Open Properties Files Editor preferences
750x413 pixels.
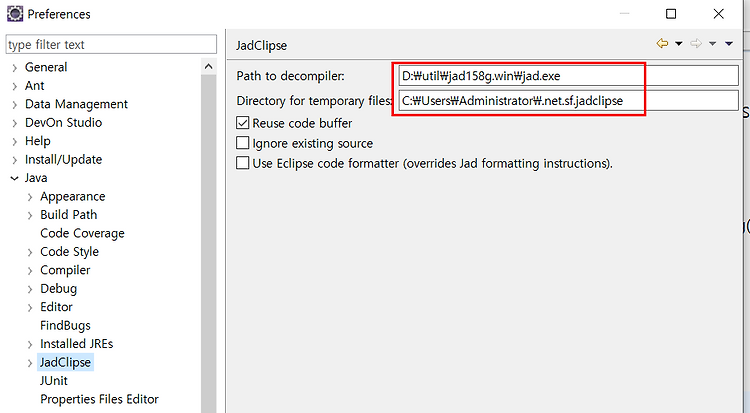(x=99, y=399)
